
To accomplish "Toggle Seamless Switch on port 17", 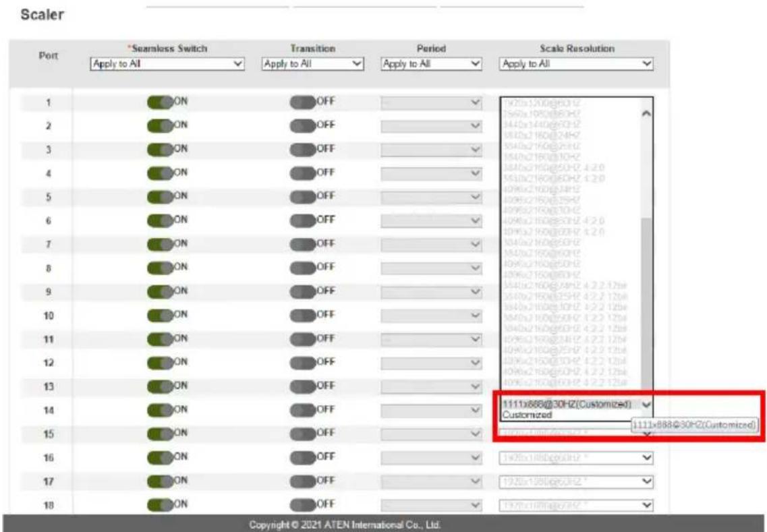I will click(161, 481).
